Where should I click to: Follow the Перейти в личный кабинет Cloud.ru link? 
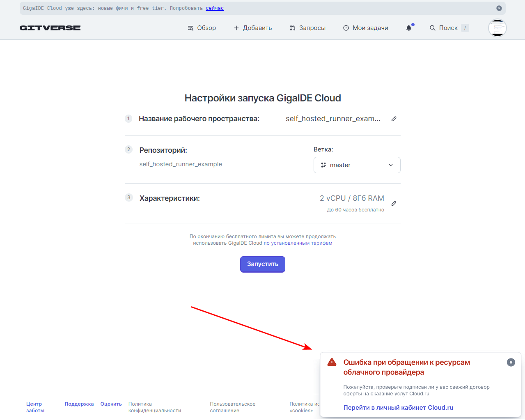click(398, 408)
